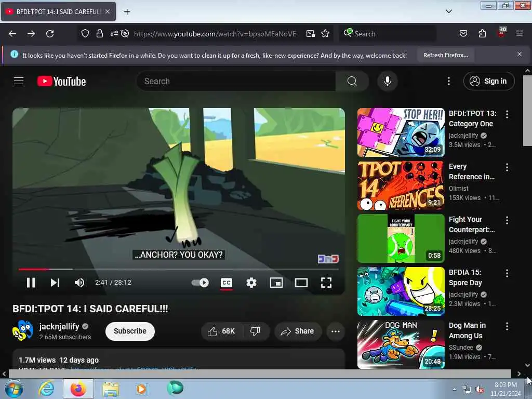Viewport: 532px width, 399px height.
Task: Click the Share button
Action: click(298, 331)
